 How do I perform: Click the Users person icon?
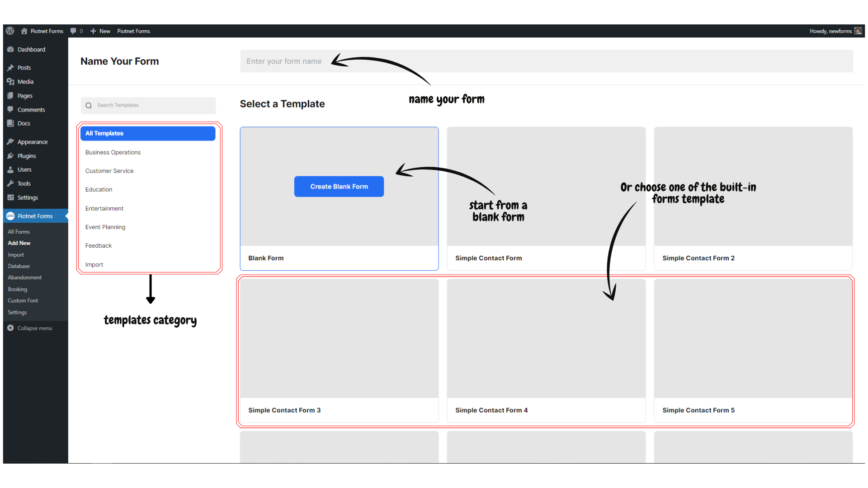click(x=10, y=169)
